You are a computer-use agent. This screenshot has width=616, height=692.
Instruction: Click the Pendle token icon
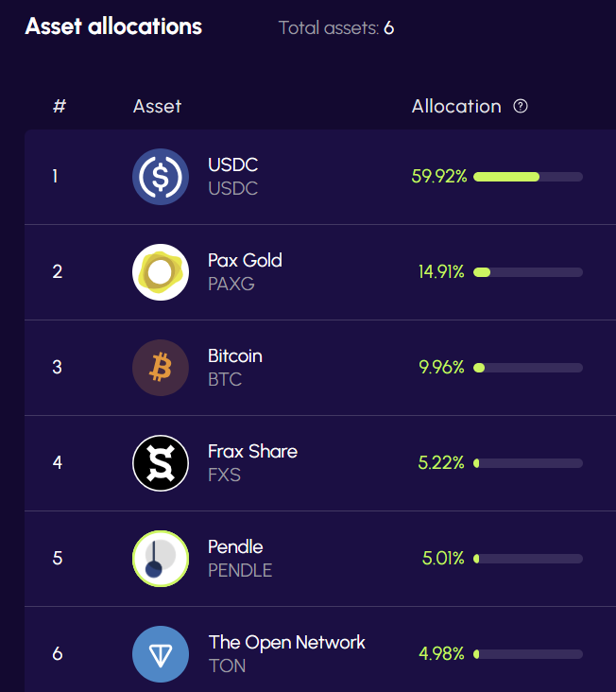pos(161,559)
